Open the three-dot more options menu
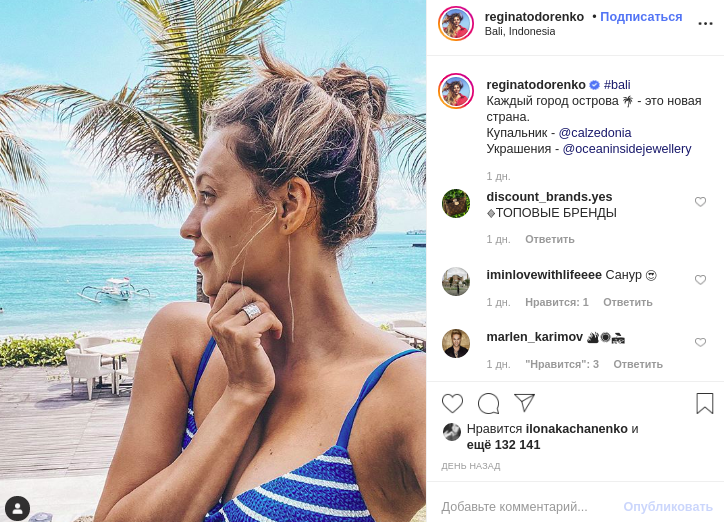The width and height of the screenshot is (724, 522). tap(705, 23)
